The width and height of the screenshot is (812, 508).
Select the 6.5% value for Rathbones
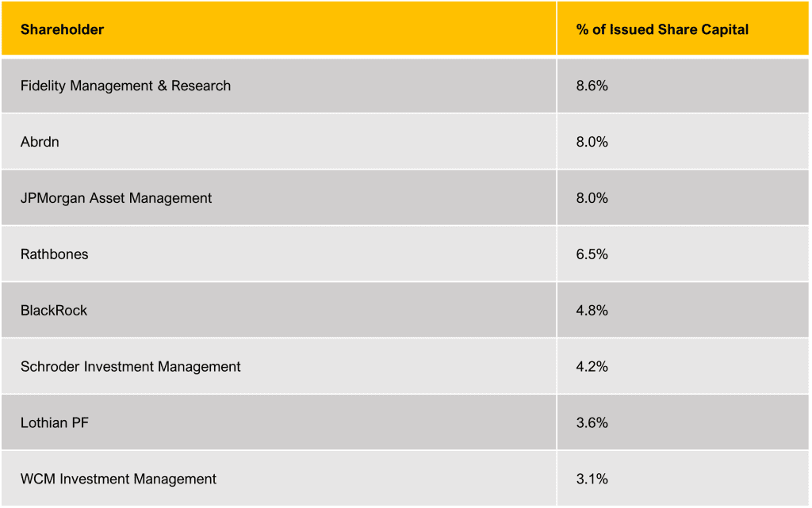click(x=592, y=254)
